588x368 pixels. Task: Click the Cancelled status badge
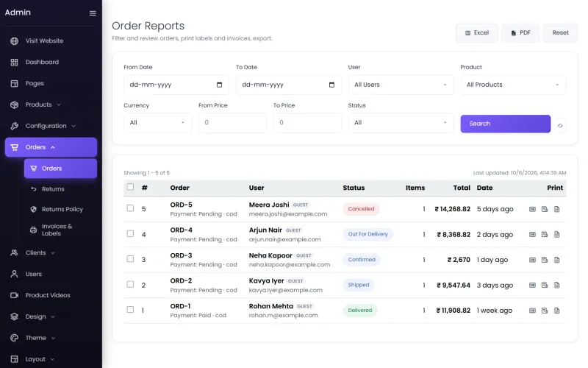(x=361, y=209)
